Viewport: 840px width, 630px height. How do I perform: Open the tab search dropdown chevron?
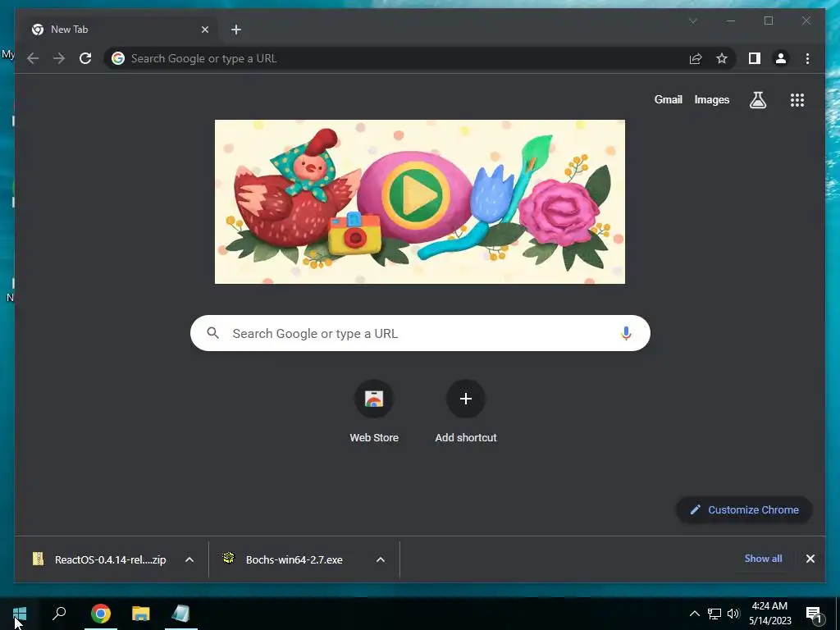tap(692, 21)
